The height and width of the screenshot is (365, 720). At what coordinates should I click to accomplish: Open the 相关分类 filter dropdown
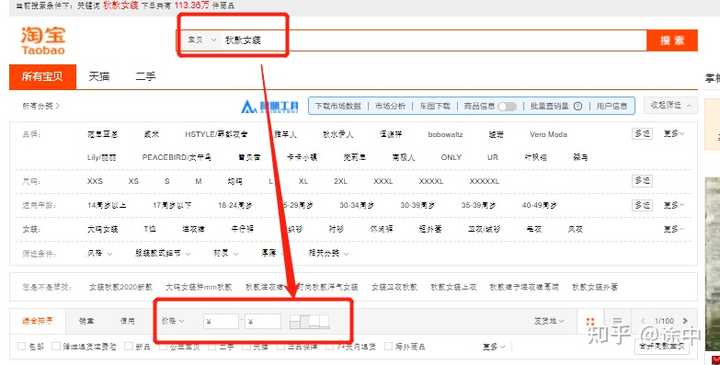pos(328,253)
